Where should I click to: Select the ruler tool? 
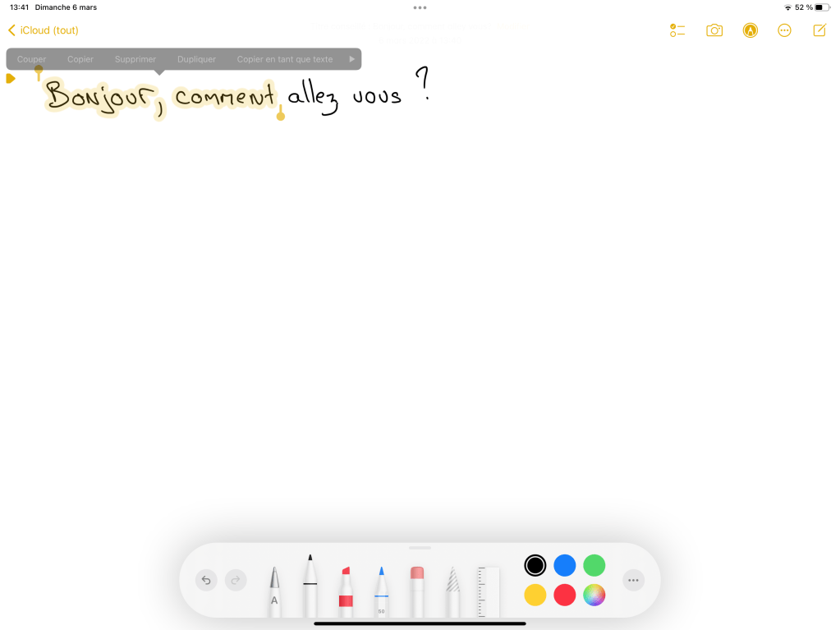(488, 591)
